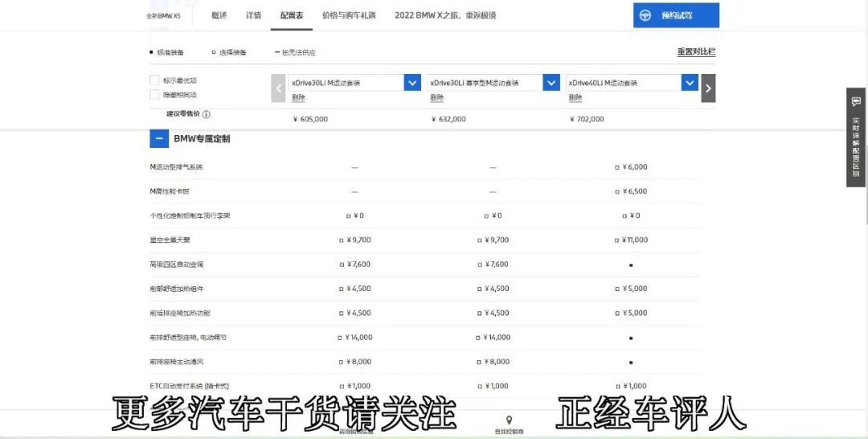The height and width of the screenshot is (439, 868).
Task: Select 前排座椅主动通风 ¥8,000 for xDrive30Li M运动套装
Action: [355, 362]
